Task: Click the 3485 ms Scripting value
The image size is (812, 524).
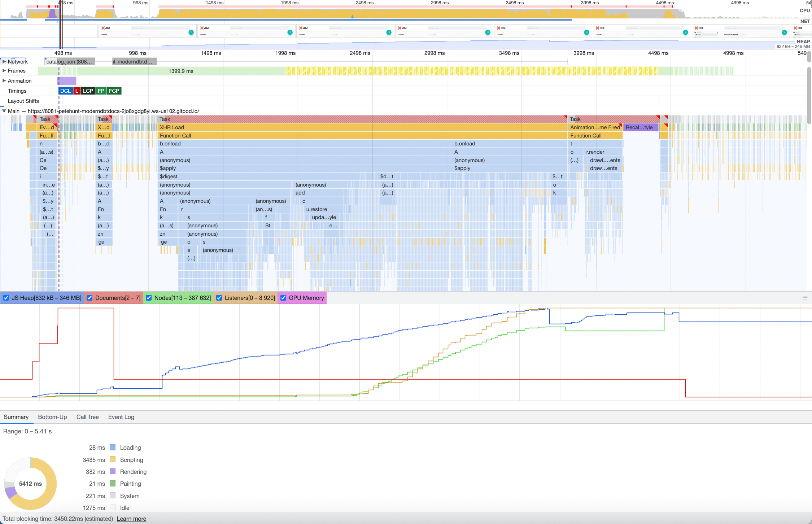Action: click(x=94, y=460)
